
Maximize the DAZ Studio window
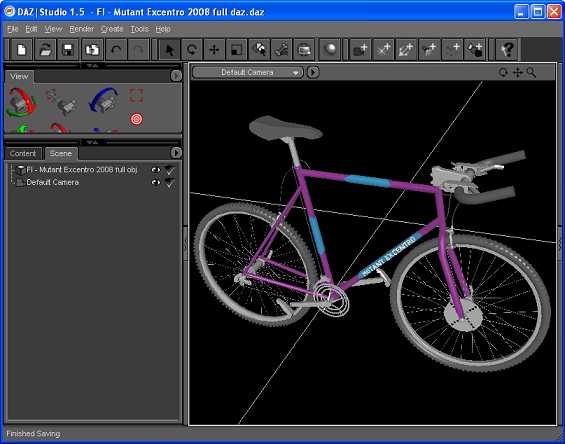[538, 12]
